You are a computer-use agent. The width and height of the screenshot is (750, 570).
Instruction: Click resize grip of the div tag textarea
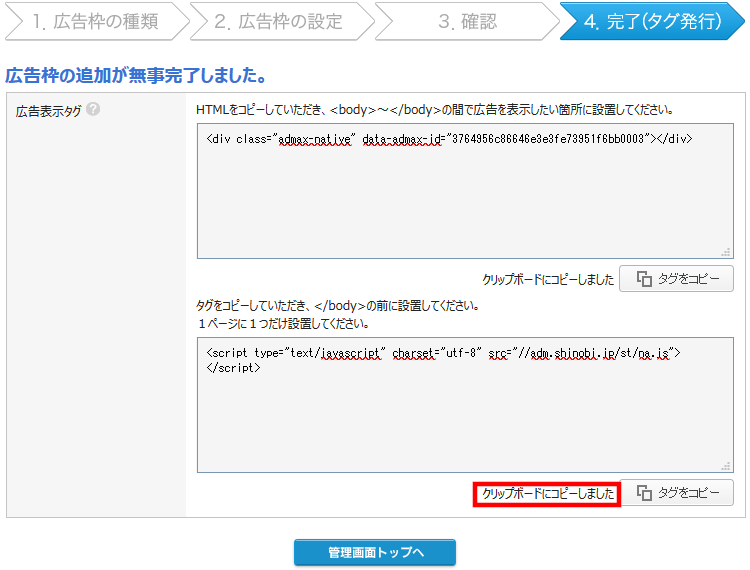(726, 252)
